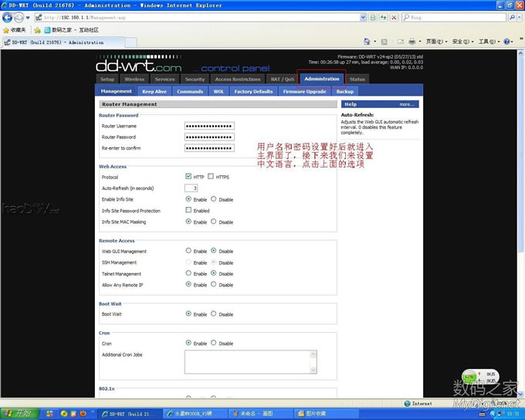Select Disable radio for Cron

tap(214, 344)
